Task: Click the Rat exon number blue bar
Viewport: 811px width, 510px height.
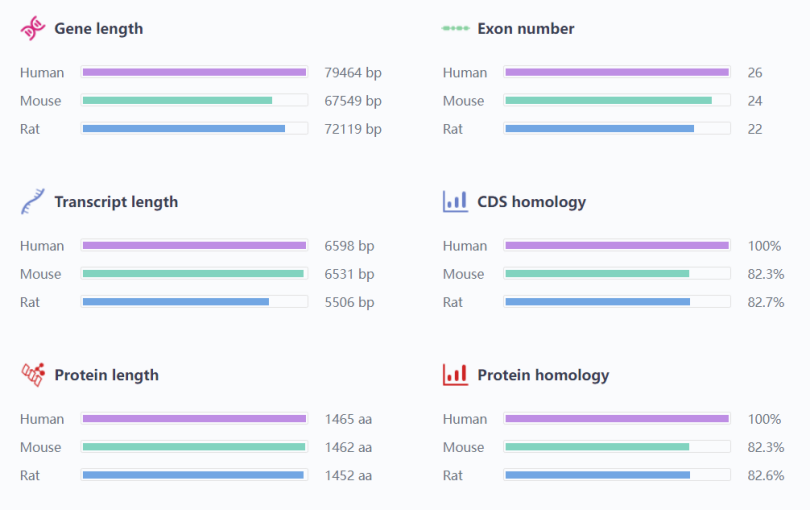Action: [599, 128]
